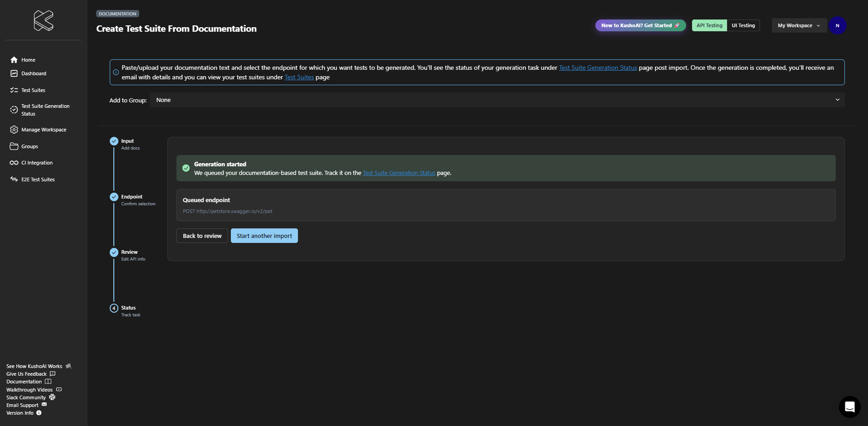Open the My Workspace dropdown
This screenshot has width=868, height=426.
(799, 25)
